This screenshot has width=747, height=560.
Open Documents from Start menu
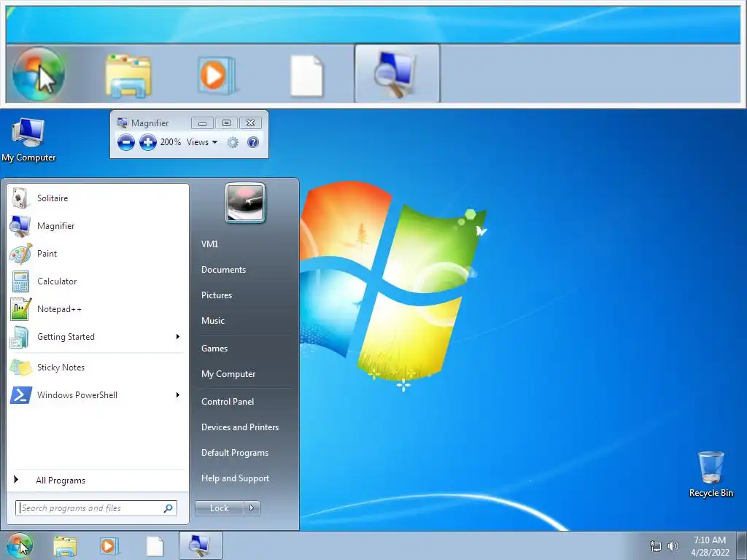click(x=223, y=270)
